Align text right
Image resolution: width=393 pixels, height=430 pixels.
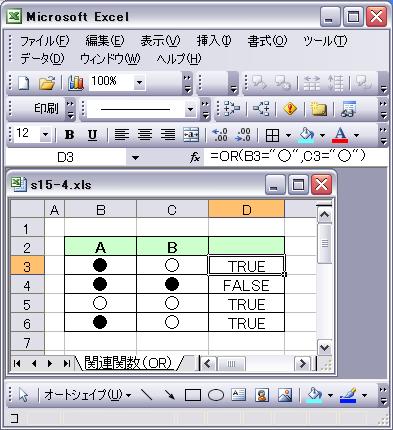168,135
